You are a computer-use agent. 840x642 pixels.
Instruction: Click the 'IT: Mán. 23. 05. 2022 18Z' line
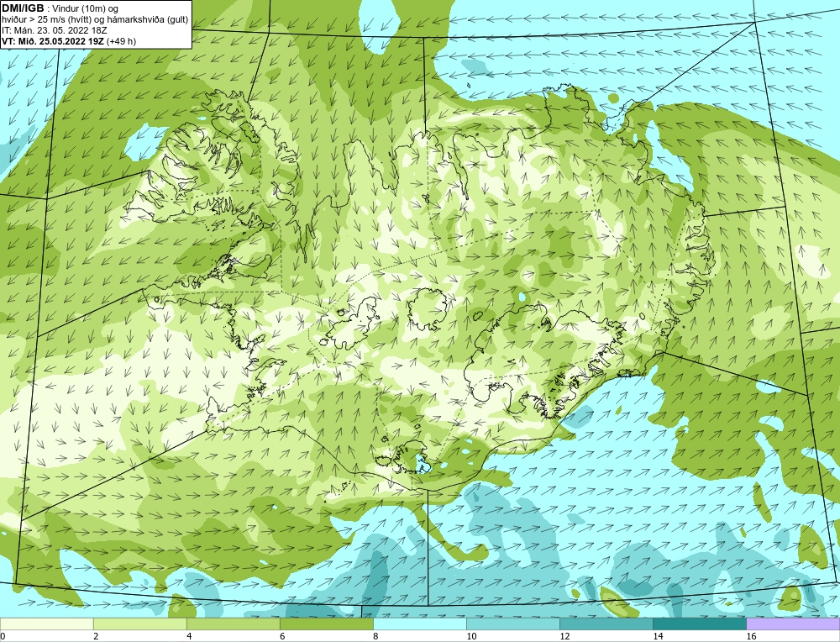click(54, 30)
